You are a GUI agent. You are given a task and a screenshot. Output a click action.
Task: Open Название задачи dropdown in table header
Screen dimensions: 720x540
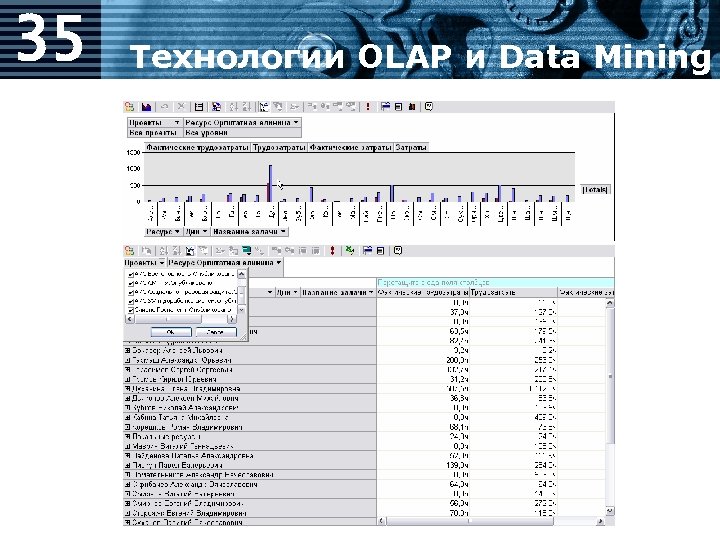point(371,292)
